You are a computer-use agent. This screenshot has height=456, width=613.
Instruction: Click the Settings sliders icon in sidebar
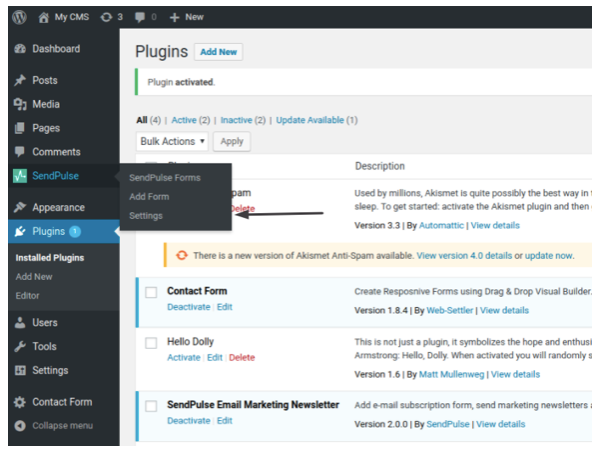(x=20, y=370)
